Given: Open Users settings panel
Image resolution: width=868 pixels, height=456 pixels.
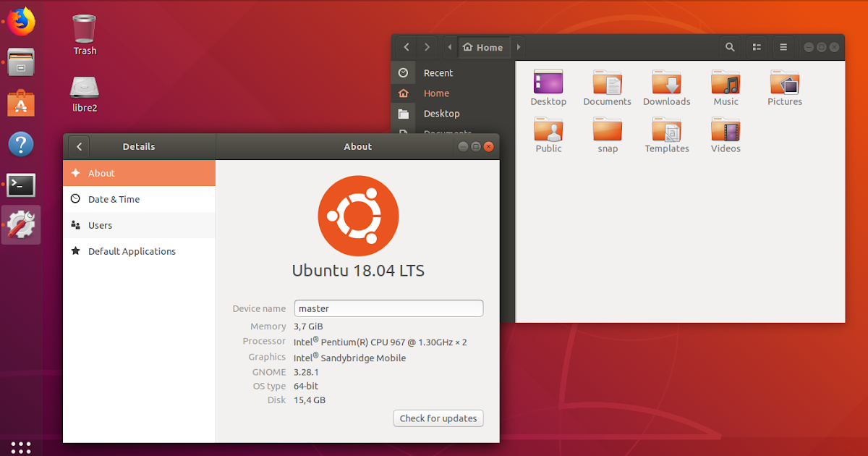Looking at the screenshot, I should tap(140, 225).
